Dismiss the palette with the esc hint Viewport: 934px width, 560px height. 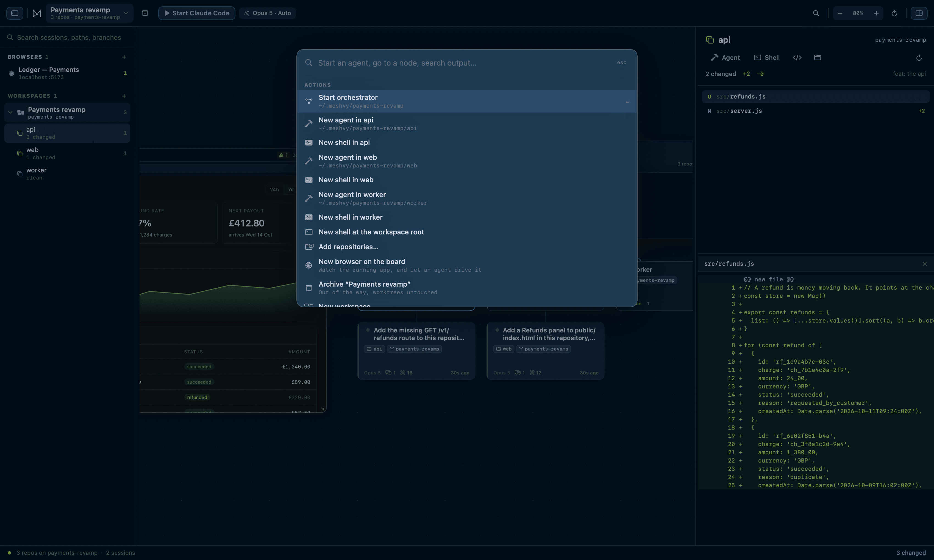click(621, 63)
